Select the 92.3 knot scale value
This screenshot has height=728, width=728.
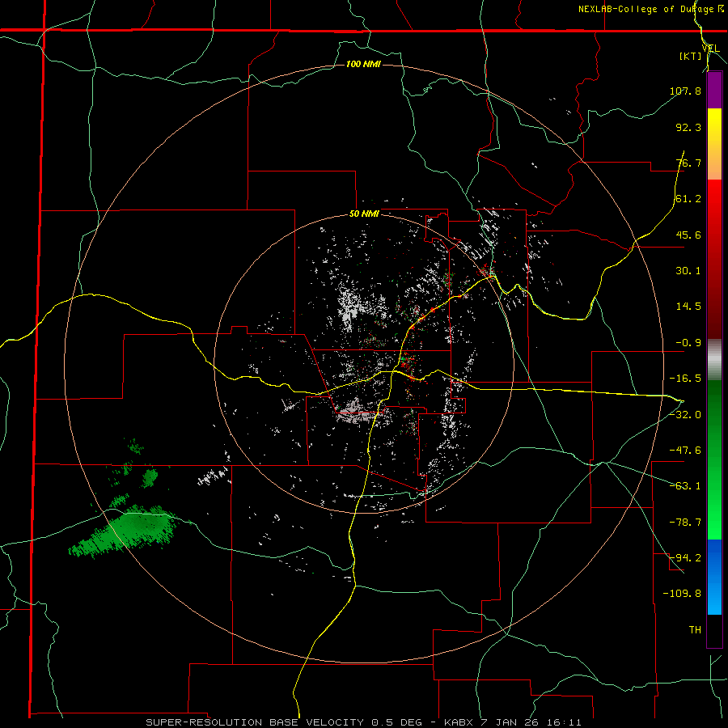click(x=688, y=127)
